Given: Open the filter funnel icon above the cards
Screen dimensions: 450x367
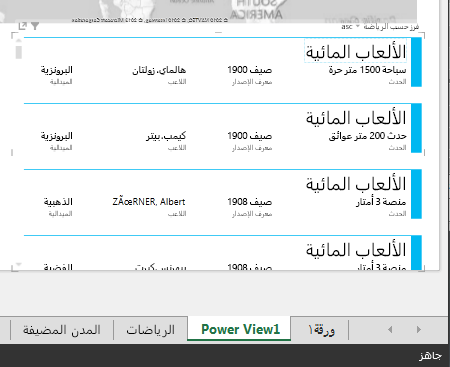Looking at the screenshot, I should pos(35,26).
